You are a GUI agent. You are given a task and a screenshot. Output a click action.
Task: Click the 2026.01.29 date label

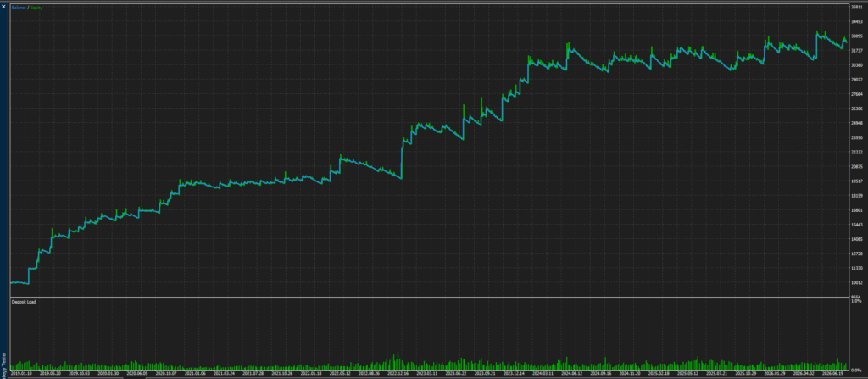[775, 373]
